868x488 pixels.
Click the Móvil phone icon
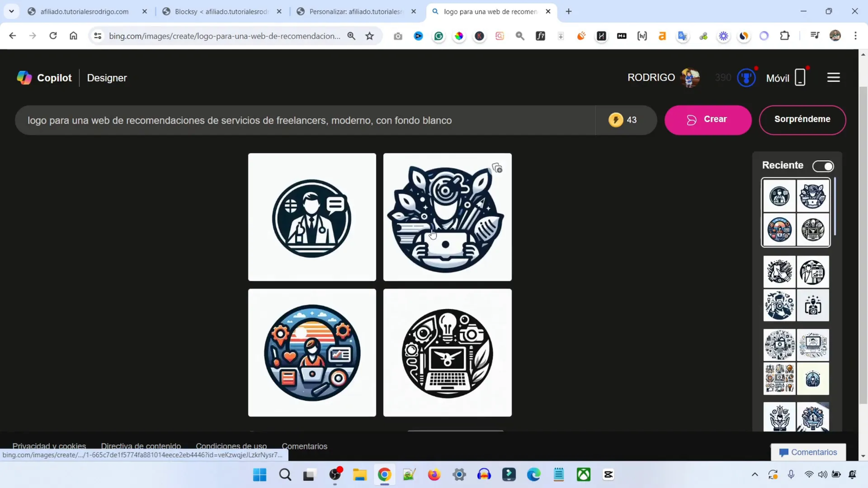tap(800, 78)
